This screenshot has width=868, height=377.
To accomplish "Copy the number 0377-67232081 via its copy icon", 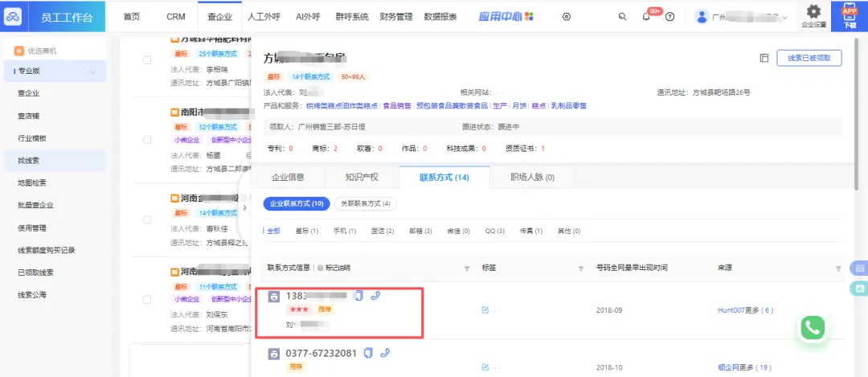I will coord(369,353).
